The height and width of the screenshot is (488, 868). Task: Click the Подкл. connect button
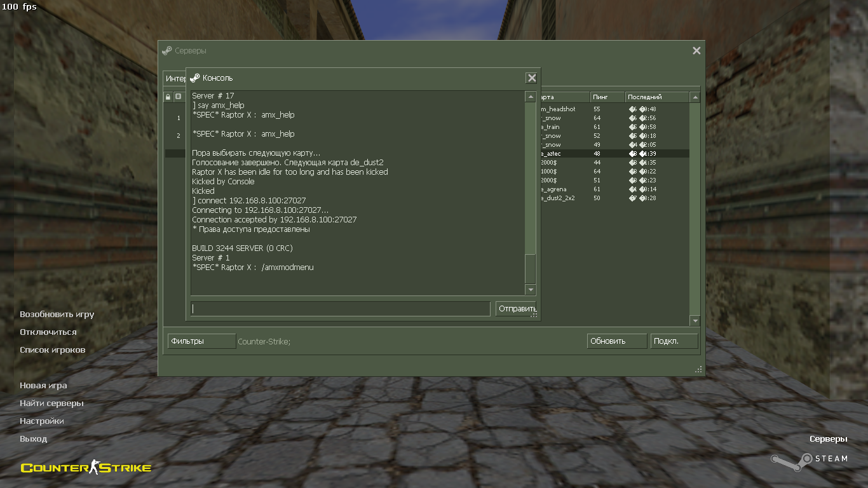pyautogui.click(x=675, y=341)
